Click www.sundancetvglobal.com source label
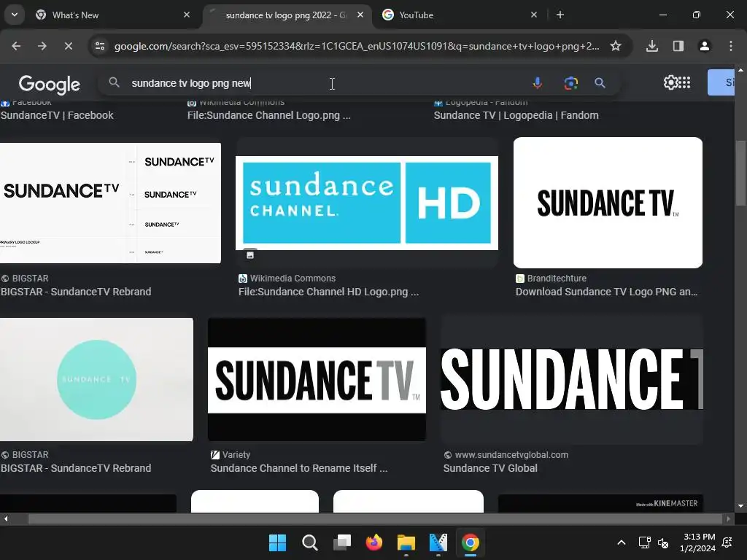The image size is (747, 560). click(511, 455)
